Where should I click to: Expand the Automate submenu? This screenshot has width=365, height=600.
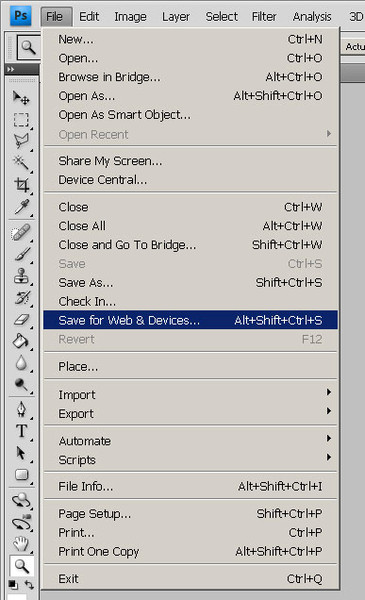191,441
